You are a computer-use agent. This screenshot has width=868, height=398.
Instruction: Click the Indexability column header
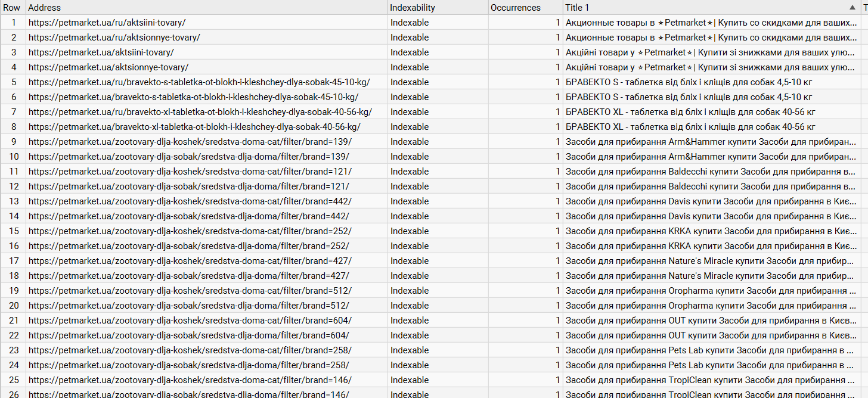point(438,8)
